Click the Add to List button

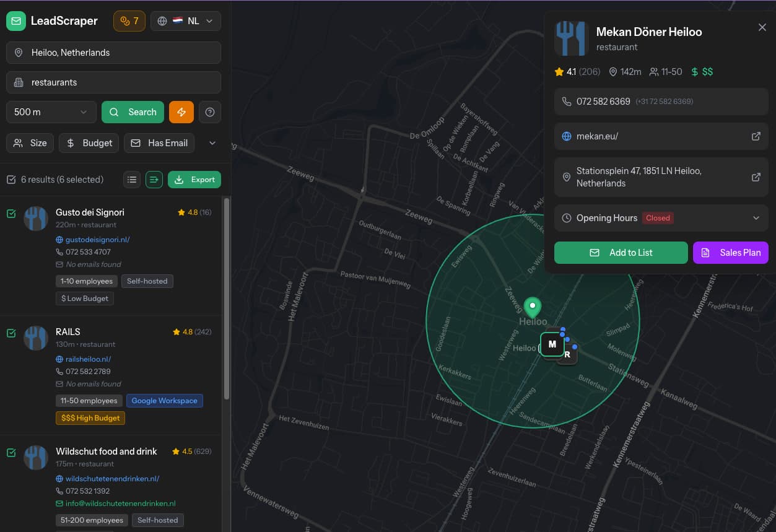tap(621, 253)
